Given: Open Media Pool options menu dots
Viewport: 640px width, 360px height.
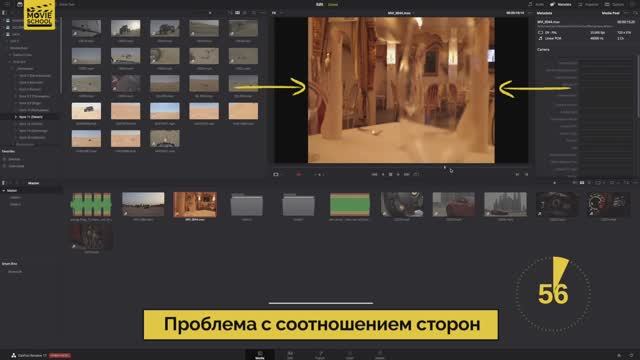Looking at the screenshot, I should coord(635,183).
